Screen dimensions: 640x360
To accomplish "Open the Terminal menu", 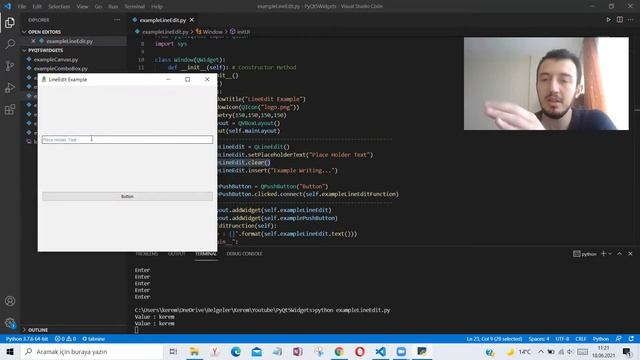I will click(134, 7).
